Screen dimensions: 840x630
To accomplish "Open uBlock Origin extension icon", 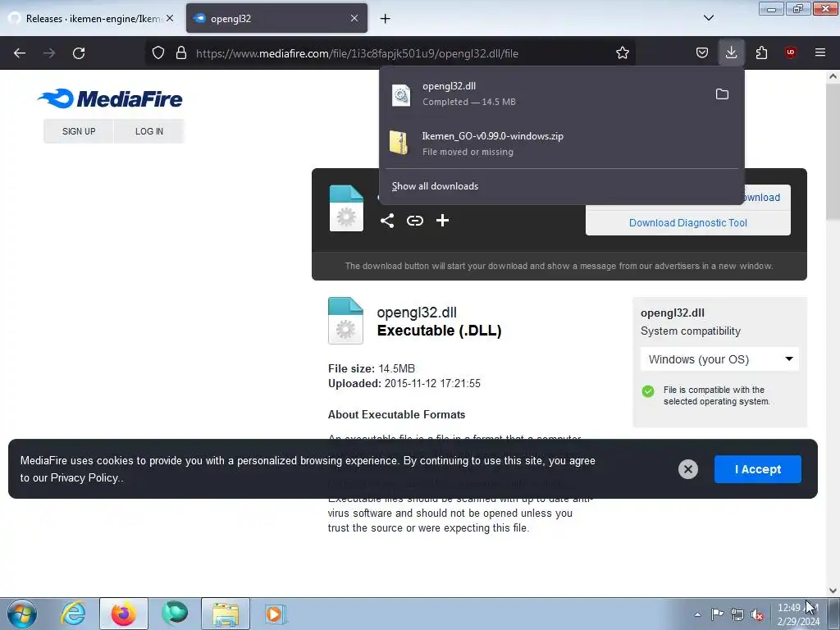I will (x=790, y=53).
